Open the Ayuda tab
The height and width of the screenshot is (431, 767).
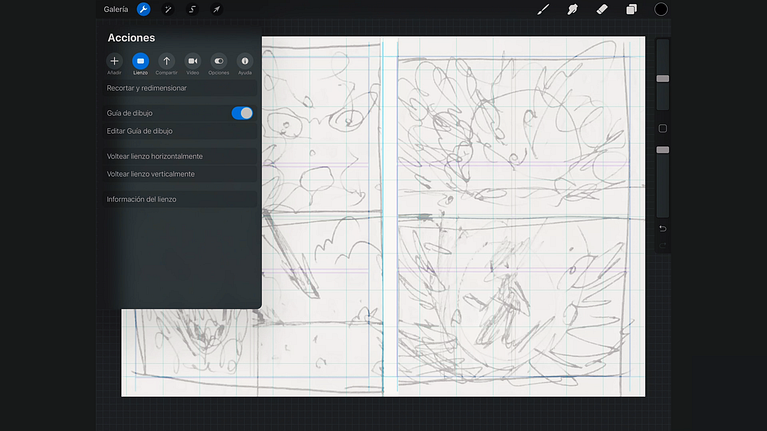[x=244, y=62]
